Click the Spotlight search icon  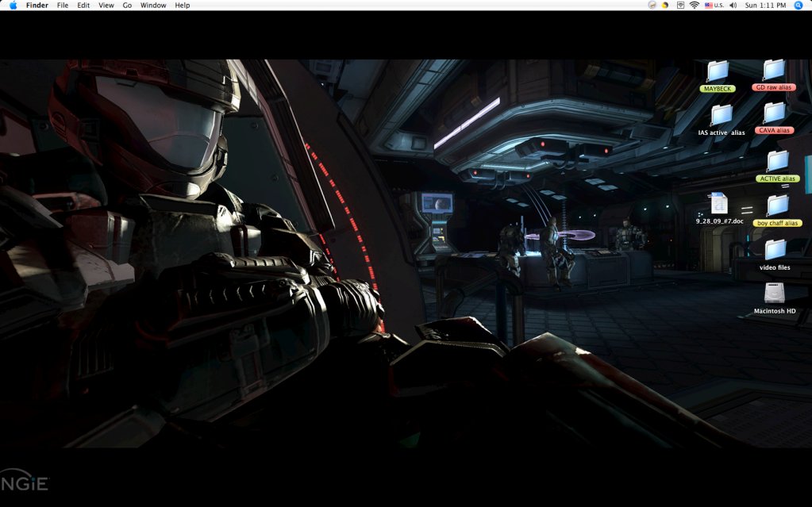coord(798,6)
